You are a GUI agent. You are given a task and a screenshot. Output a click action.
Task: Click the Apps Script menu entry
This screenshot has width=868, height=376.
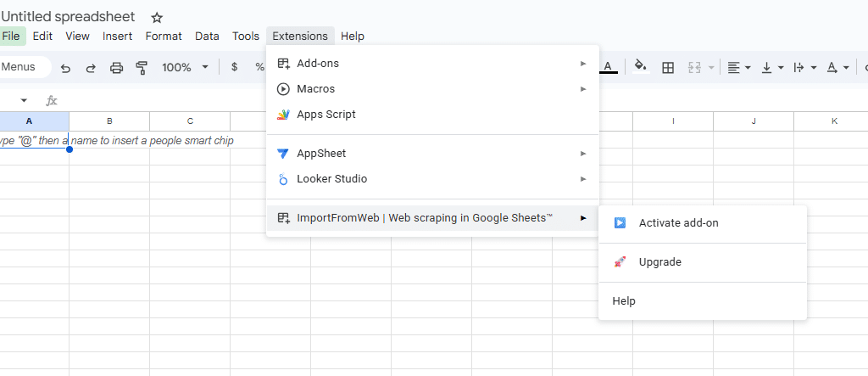[x=325, y=115]
